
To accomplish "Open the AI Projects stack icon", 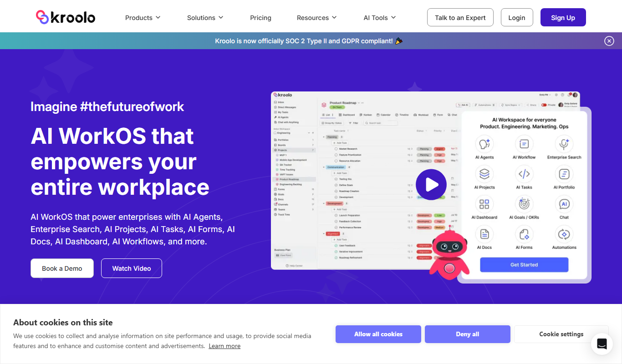I will click(x=484, y=174).
